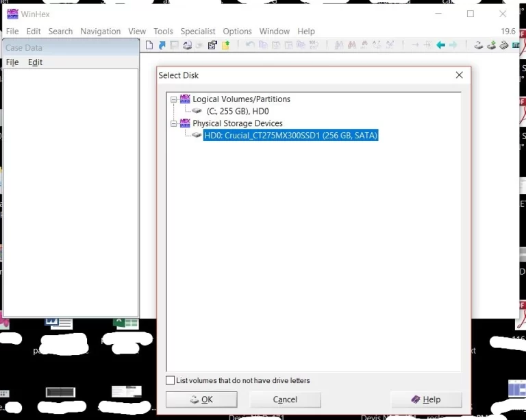This screenshot has height=420, width=526.
Task: Click the Replace Text toolbar icon
Action: [x=377, y=45]
